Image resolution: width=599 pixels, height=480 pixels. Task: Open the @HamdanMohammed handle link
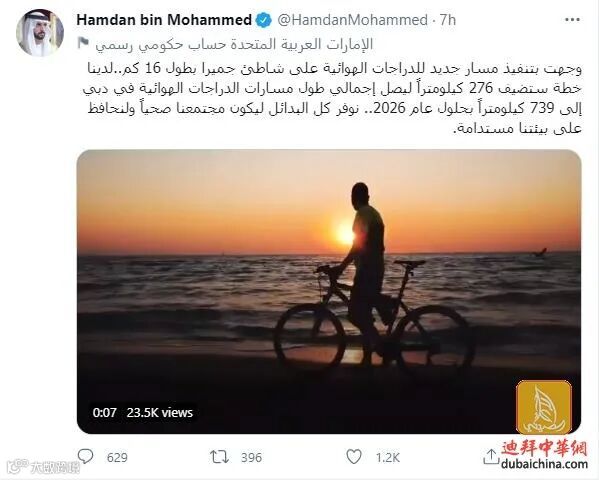pyautogui.click(x=352, y=20)
